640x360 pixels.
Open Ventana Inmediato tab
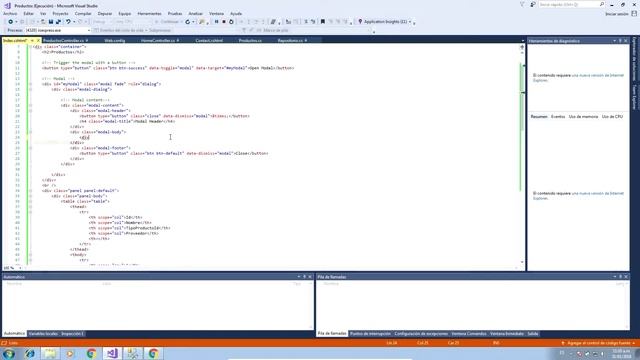tap(507, 334)
